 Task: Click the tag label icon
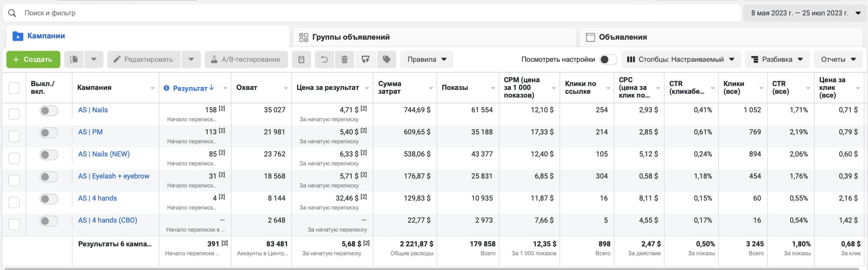coord(386,59)
